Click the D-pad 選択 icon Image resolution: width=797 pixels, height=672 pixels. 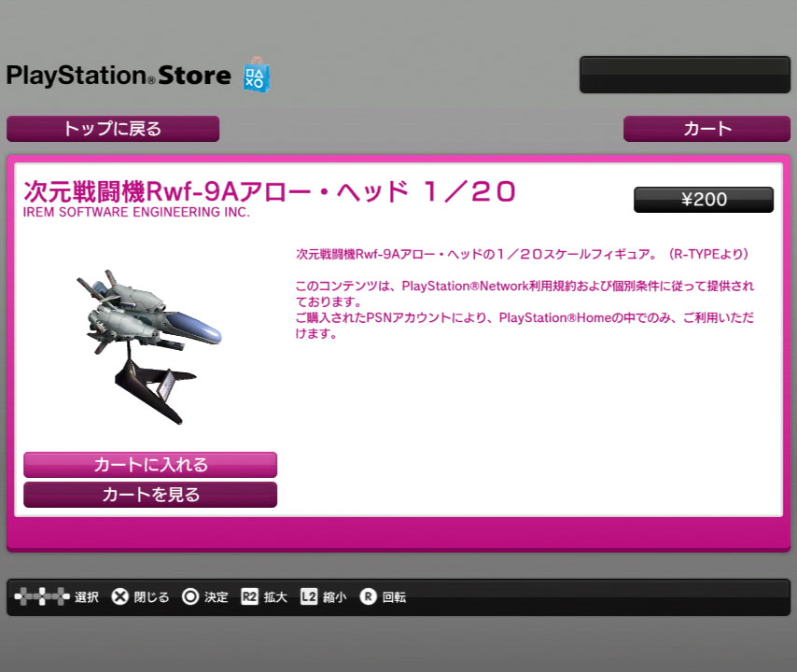pos(42,596)
